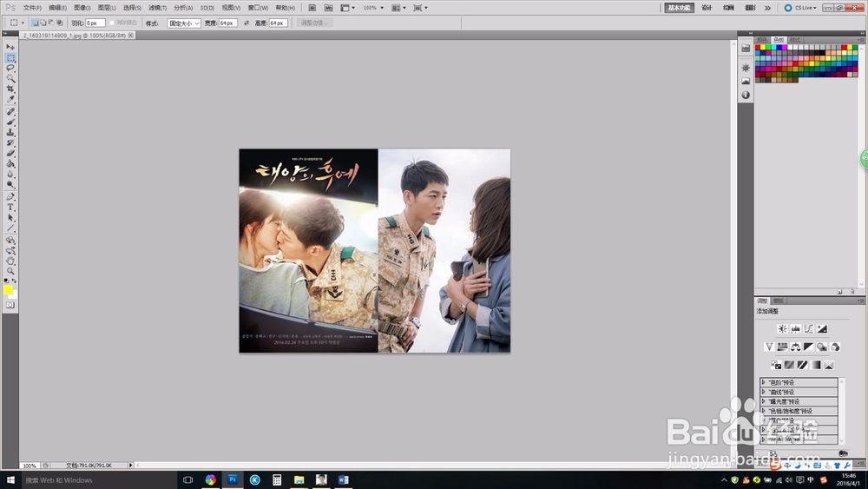Screen dimensions: 868x489
Task: Open the 文件(F) menu
Action: (x=32, y=8)
